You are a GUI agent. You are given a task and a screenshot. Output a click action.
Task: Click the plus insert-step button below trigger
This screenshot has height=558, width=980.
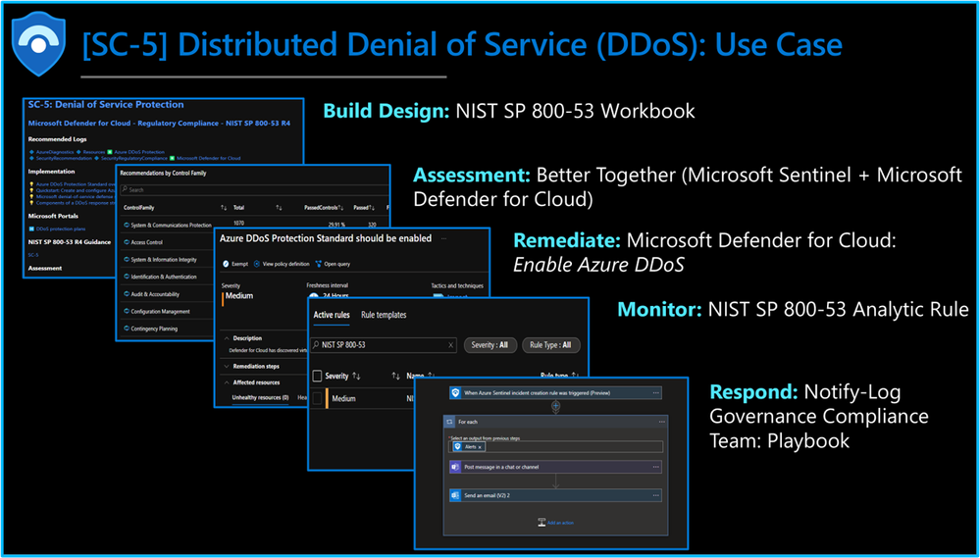click(555, 406)
